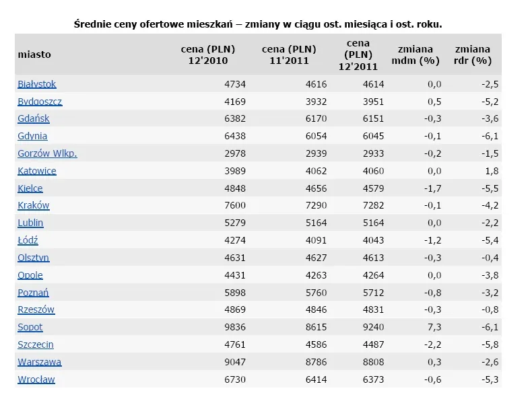The image size is (532, 403).
Task: Open the Sopot city link
Action: [30, 327]
